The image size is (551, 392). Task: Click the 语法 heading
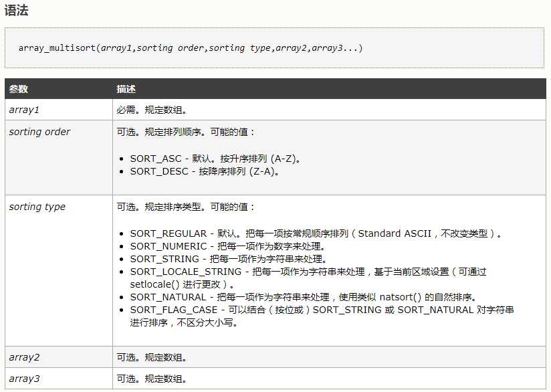coord(16,10)
